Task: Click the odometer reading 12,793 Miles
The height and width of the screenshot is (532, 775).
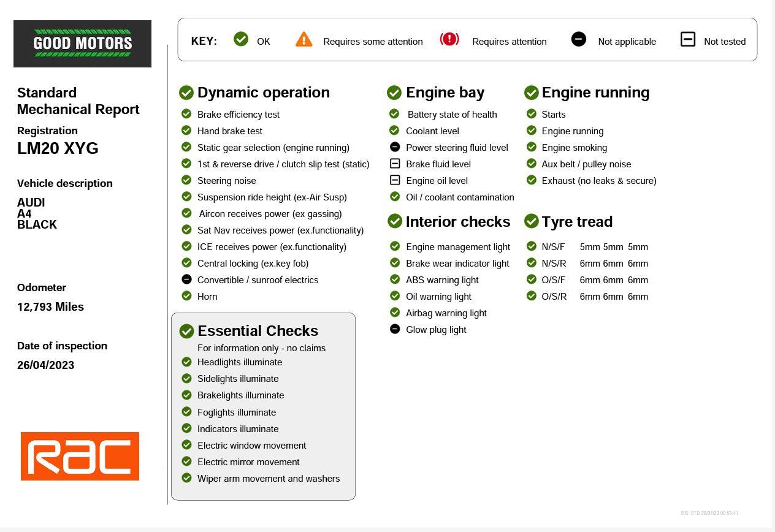Action: (x=50, y=307)
